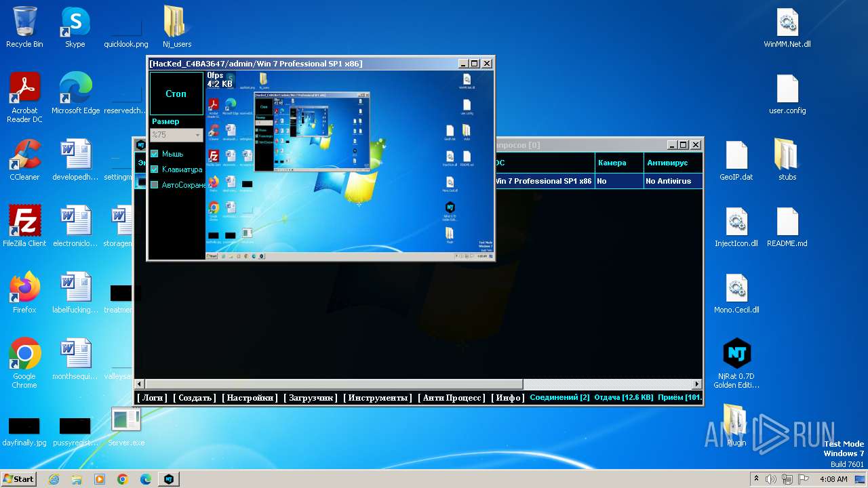
Task: Click the volume icon in system tray
Action: pos(771,479)
